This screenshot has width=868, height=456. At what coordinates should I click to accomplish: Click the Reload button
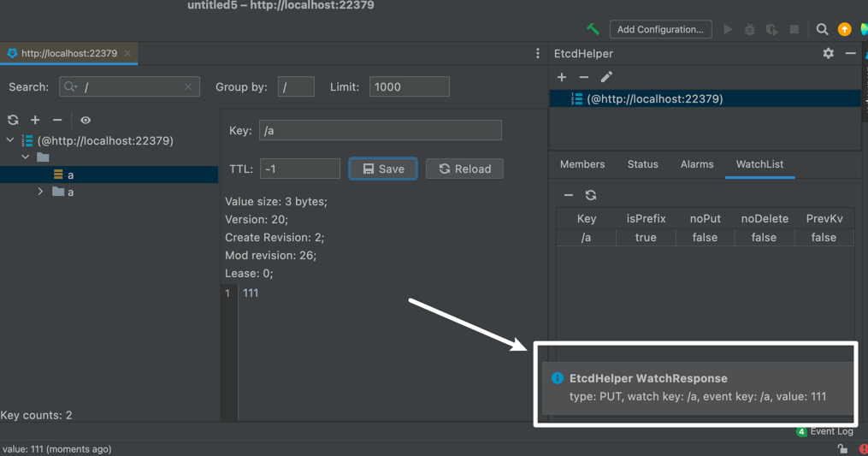coord(464,169)
